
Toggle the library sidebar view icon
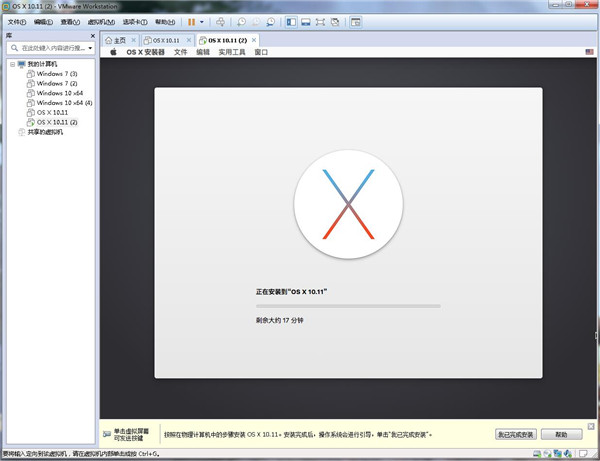(291, 22)
